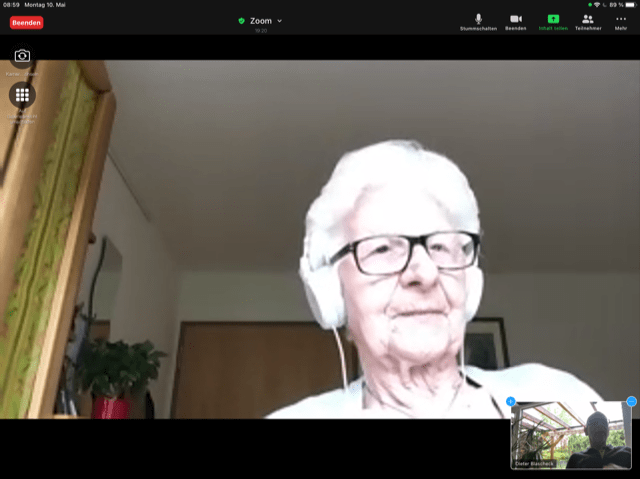Open the Mehr three-dots menu
640x479 pixels.
(x=621, y=21)
